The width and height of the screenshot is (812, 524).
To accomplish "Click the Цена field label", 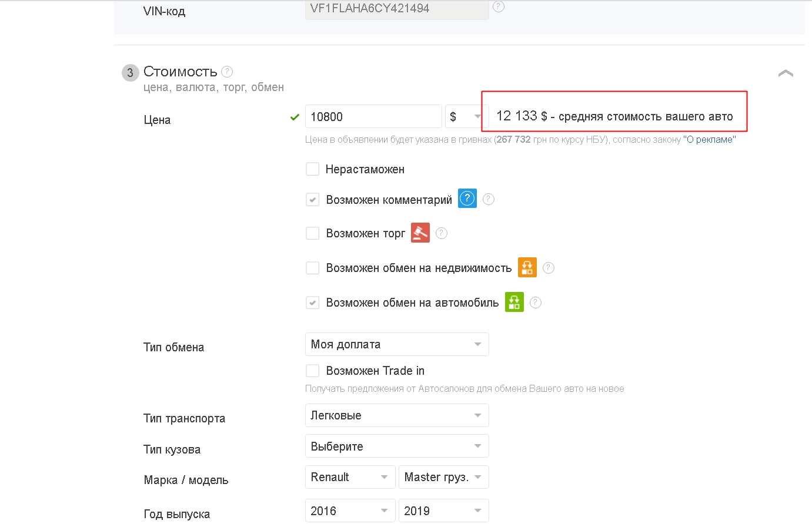I will point(157,120).
